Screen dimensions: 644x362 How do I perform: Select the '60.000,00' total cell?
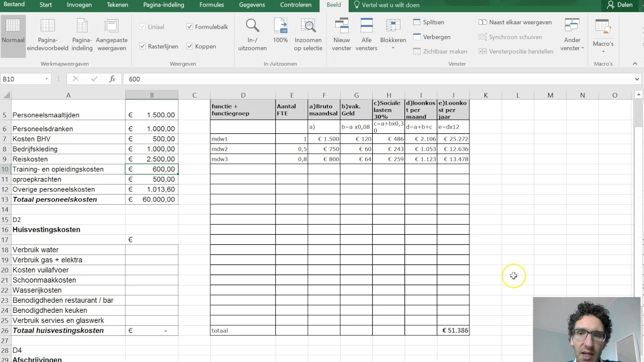click(151, 200)
